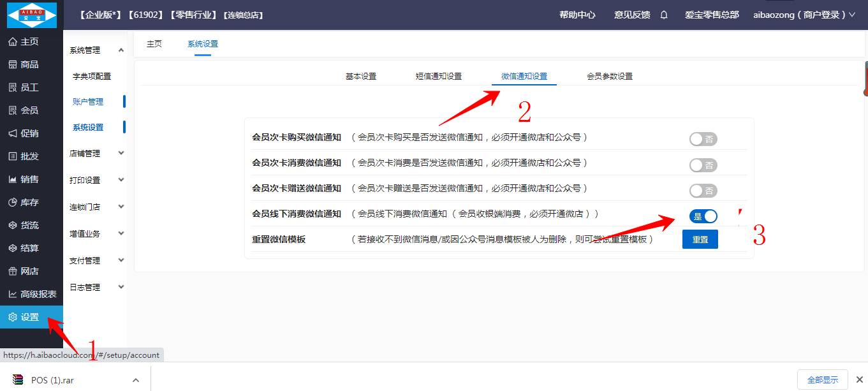Screen dimensions: 868x391
Task: Open 账户管理 submenu item
Action: pyautogui.click(x=88, y=101)
